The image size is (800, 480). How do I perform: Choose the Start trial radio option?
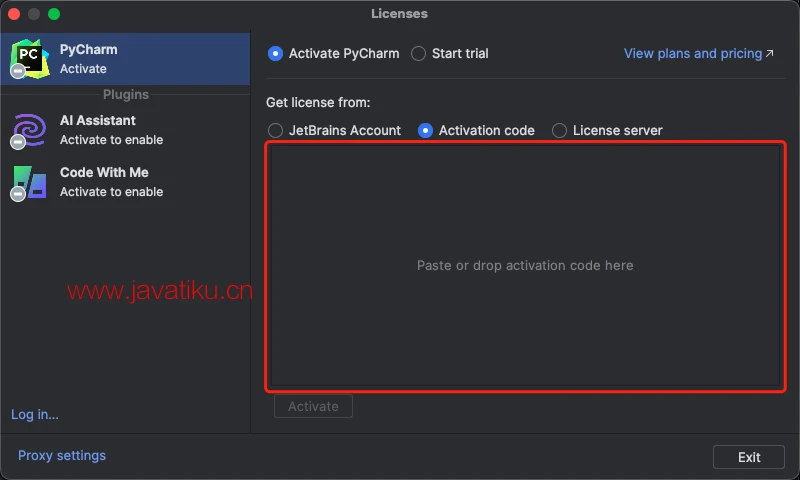pos(419,54)
